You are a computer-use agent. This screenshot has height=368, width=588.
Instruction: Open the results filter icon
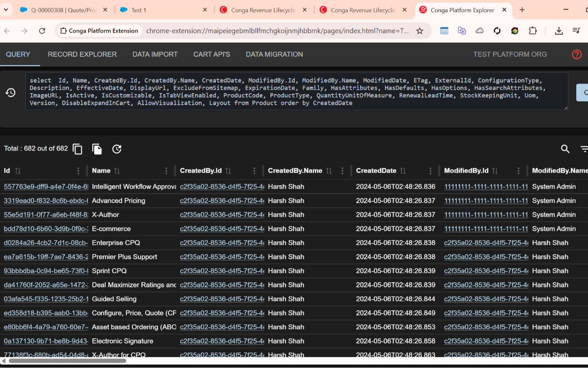tap(584, 149)
